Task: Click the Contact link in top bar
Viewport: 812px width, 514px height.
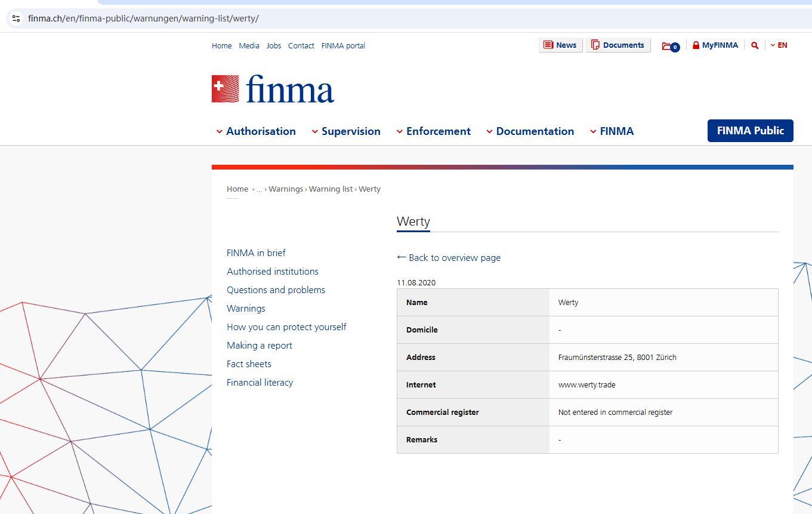Action: click(301, 46)
